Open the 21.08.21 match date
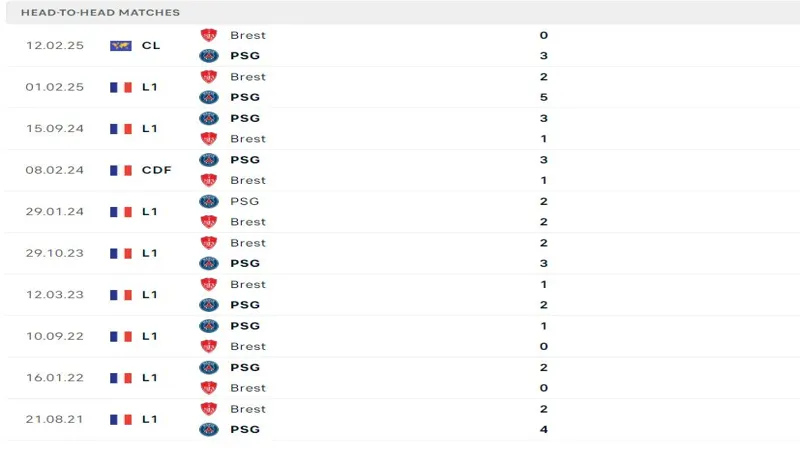Image resolution: width=800 pixels, height=450 pixels. click(55, 419)
